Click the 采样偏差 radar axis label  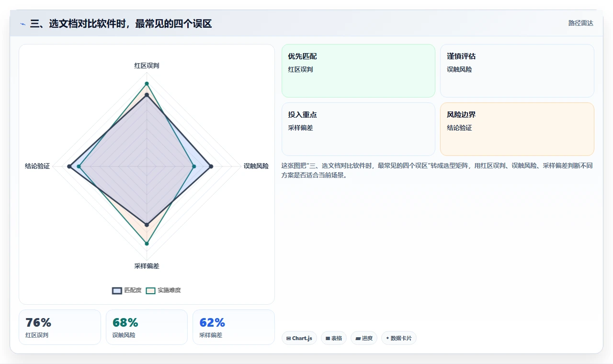(x=147, y=266)
